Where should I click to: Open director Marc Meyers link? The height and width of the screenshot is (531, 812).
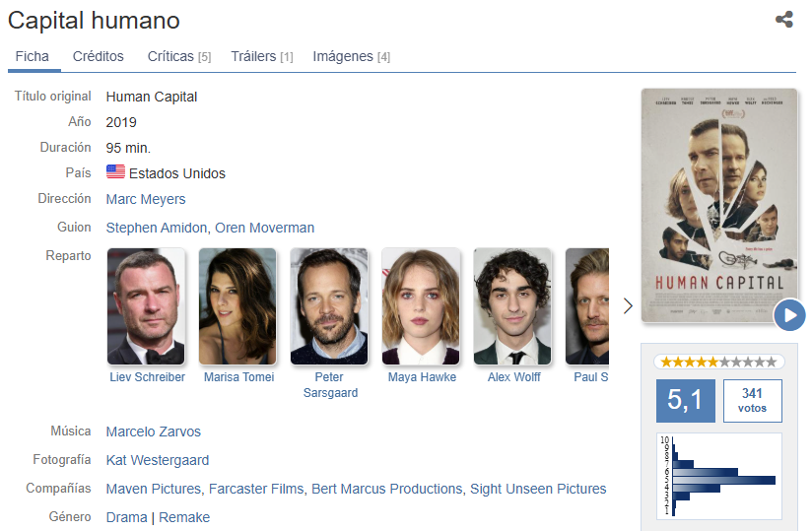146,199
